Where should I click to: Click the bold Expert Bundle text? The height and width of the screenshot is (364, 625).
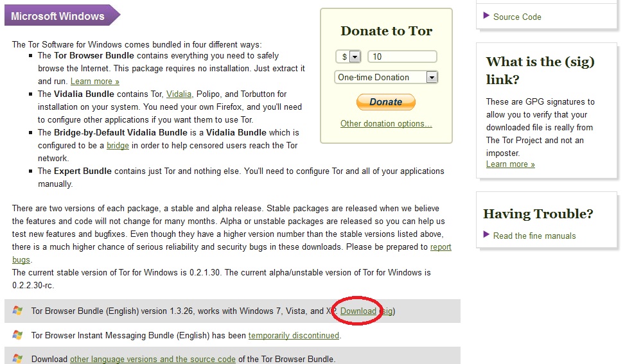[82, 171]
